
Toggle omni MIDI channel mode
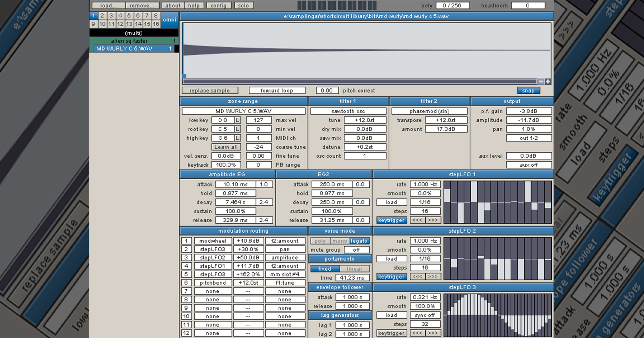coord(170,20)
